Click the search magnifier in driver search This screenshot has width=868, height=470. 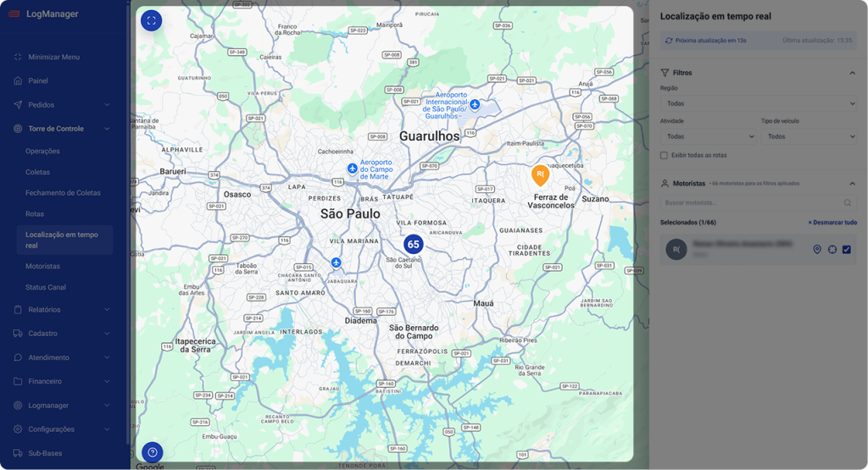[x=848, y=203]
